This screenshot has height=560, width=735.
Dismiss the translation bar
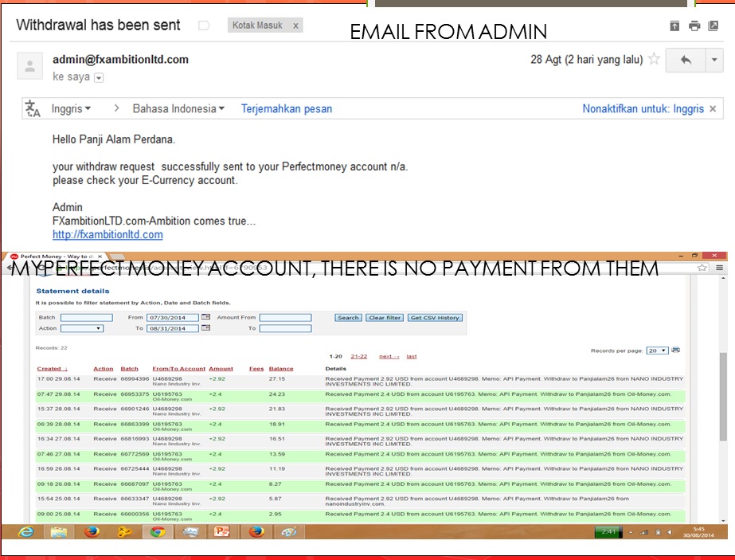714,108
